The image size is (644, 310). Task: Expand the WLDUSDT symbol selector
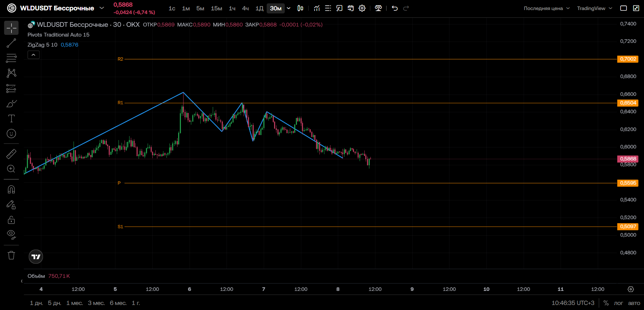102,8
